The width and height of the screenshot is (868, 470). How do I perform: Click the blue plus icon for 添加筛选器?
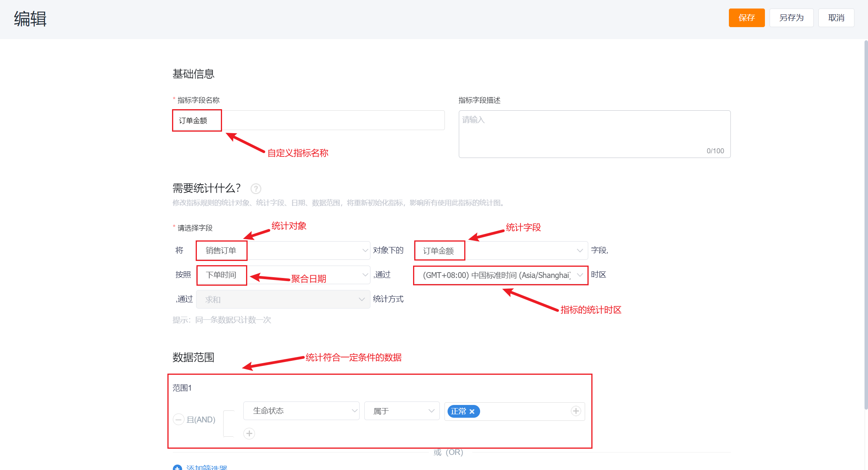(x=177, y=467)
